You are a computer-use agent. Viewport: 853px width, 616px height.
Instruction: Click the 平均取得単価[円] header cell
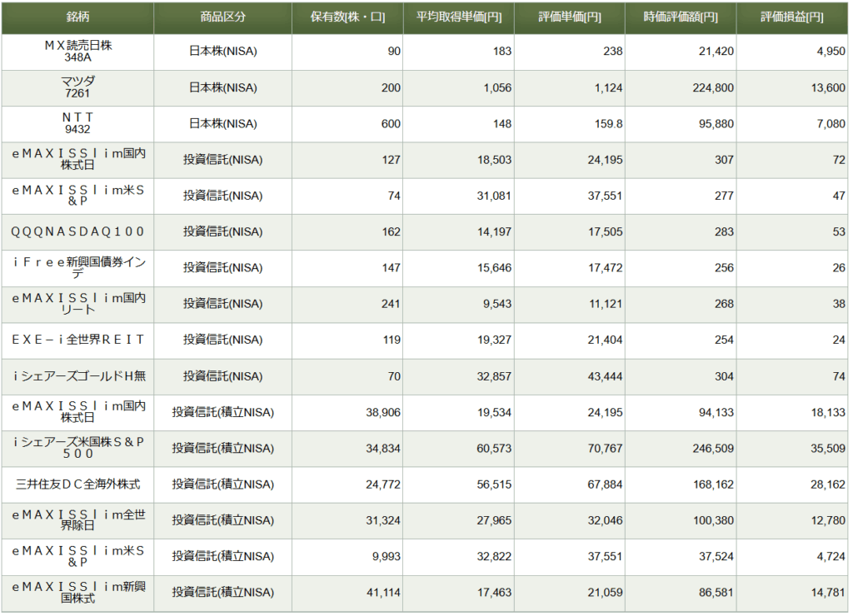point(458,17)
